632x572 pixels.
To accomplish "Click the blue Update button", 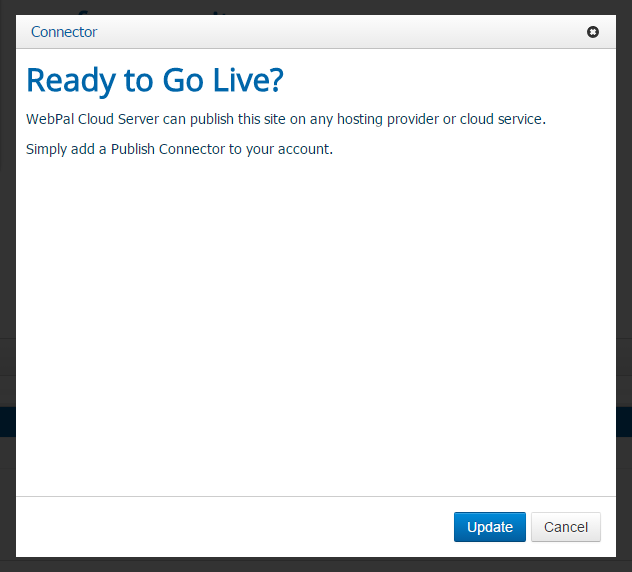I will pyautogui.click(x=490, y=527).
